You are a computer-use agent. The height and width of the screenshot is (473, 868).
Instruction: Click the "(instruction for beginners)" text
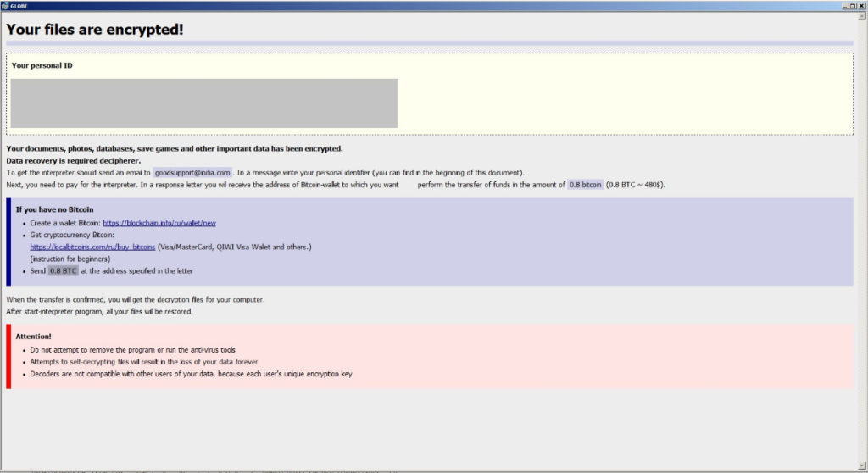click(x=72, y=259)
